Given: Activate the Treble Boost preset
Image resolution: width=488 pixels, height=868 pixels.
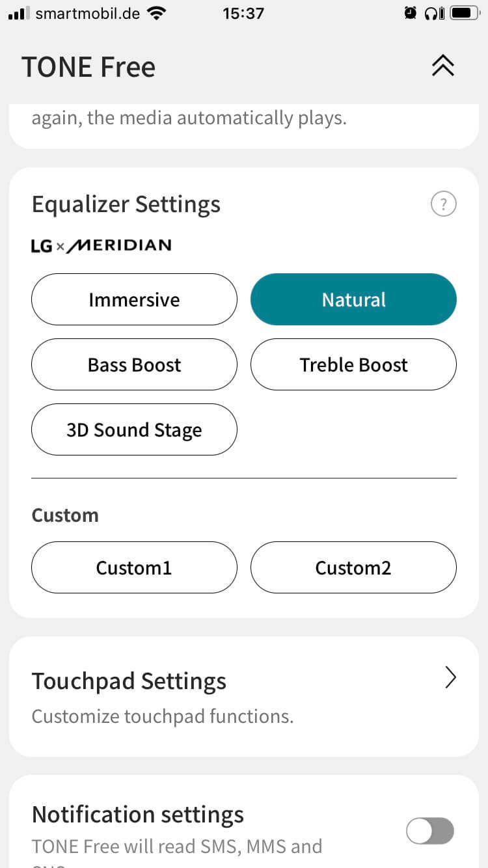Looking at the screenshot, I should click(x=353, y=364).
